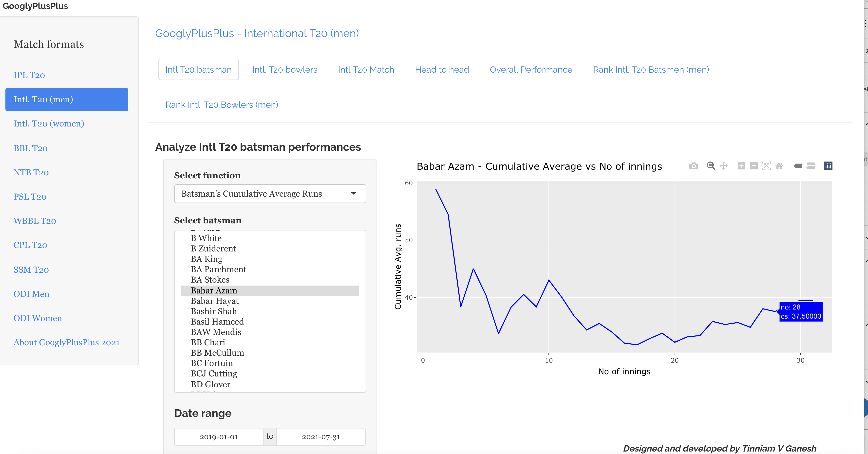Click the Autoscale icon on the chart
The image size is (868, 454).
[x=766, y=166]
